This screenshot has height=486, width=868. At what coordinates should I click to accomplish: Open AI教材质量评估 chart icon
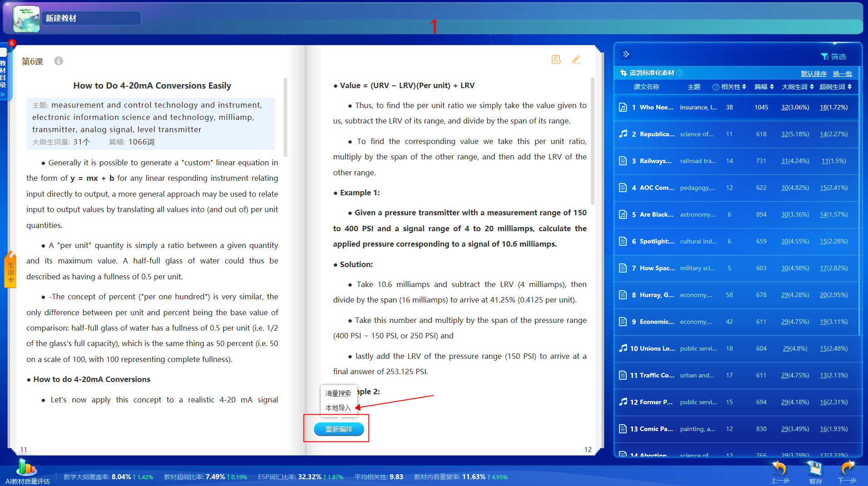pyautogui.click(x=26, y=468)
